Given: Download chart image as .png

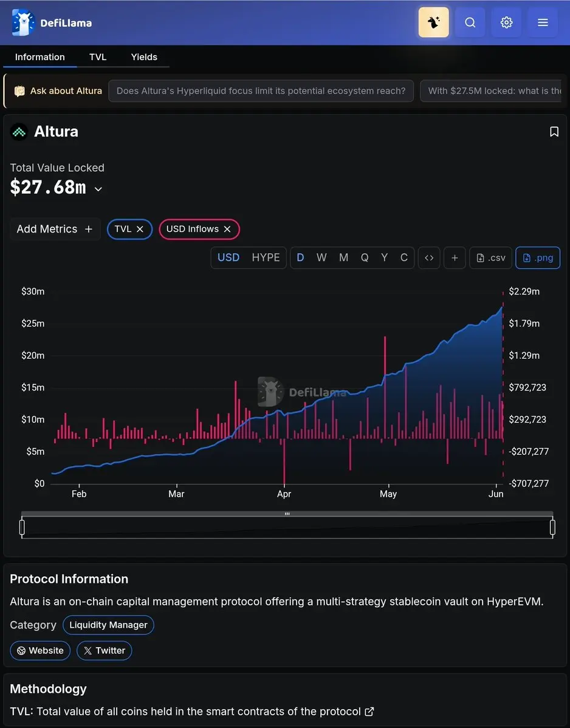Looking at the screenshot, I should pyautogui.click(x=538, y=257).
